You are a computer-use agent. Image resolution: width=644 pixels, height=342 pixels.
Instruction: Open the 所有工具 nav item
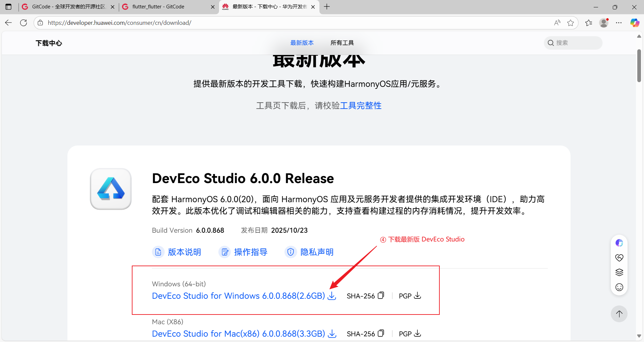click(342, 43)
